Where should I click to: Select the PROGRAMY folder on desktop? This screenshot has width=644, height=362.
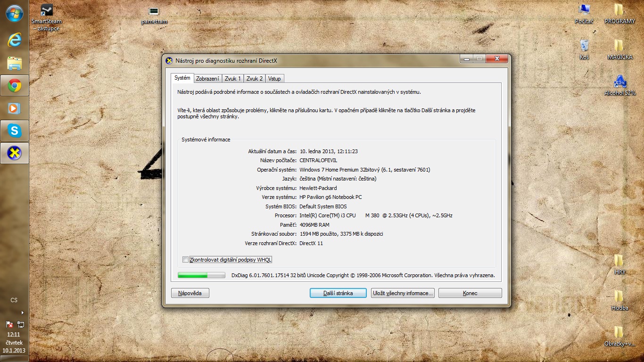[x=619, y=14]
